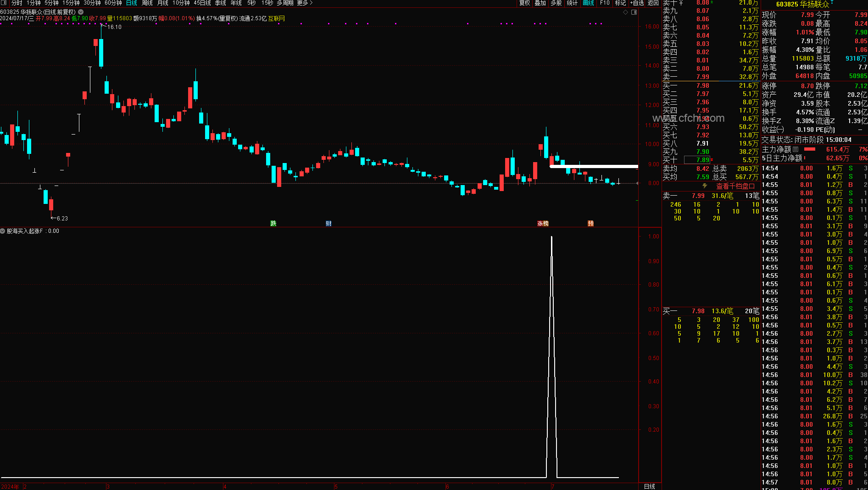Viewport: 868px width, 490px height.
Task: Click the 复权 toolbar button
Action: click(x=525, y=3)
